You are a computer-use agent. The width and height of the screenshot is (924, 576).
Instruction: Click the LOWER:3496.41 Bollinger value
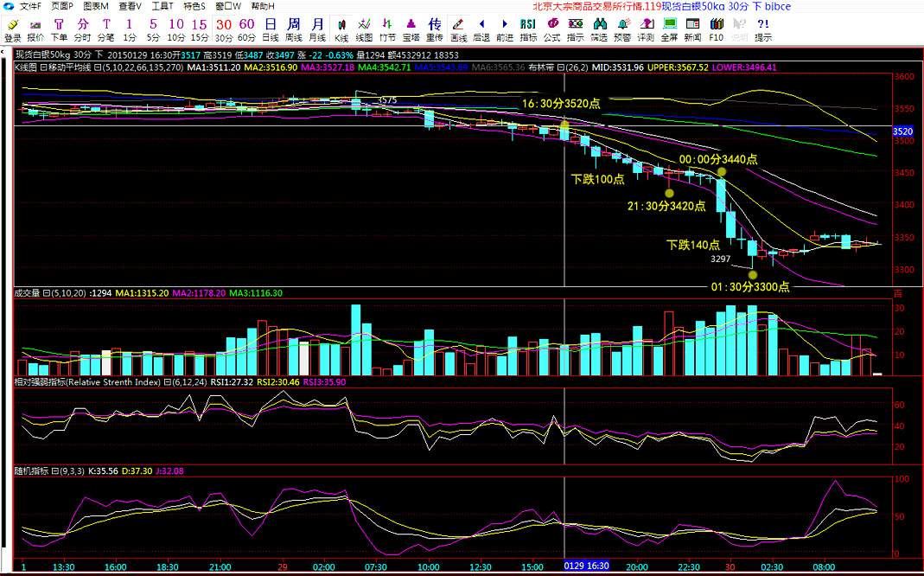(x=744, y=67)
